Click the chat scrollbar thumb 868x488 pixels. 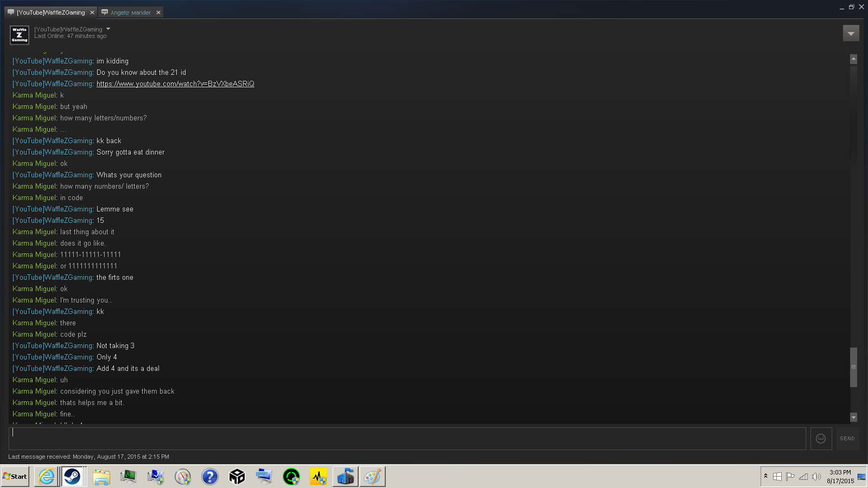pos(853,367)
